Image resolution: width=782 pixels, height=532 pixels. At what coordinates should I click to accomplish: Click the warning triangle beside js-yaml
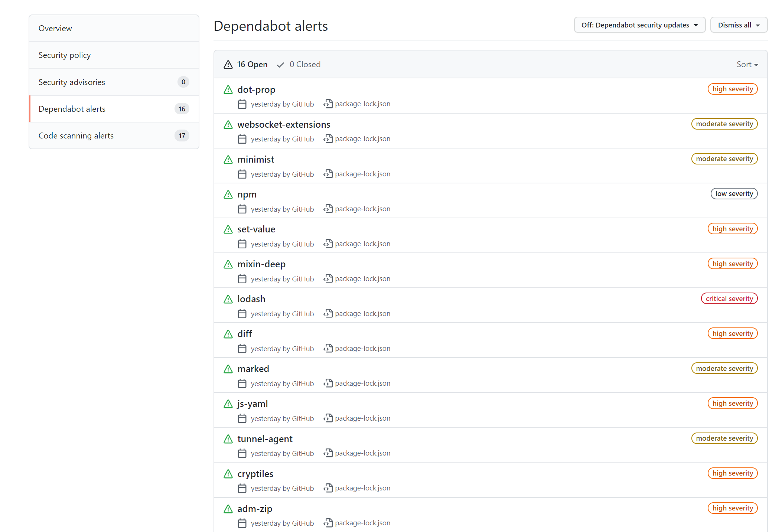pyautogui.click(x=228, y=404)
